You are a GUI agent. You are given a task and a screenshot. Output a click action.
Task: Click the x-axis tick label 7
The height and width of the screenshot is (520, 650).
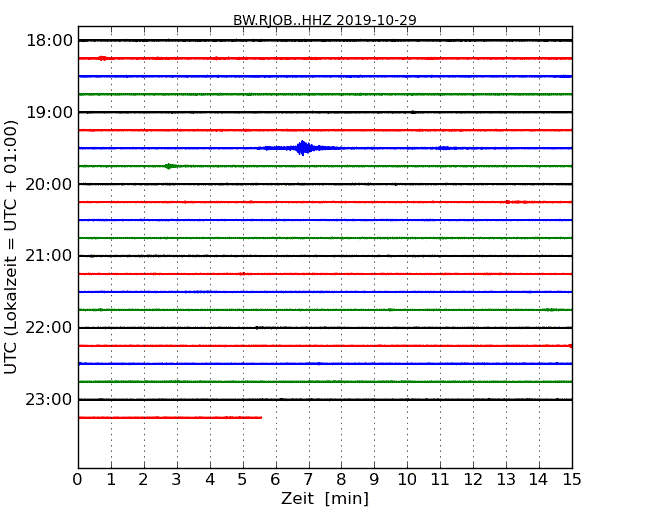tap(308, 480)
